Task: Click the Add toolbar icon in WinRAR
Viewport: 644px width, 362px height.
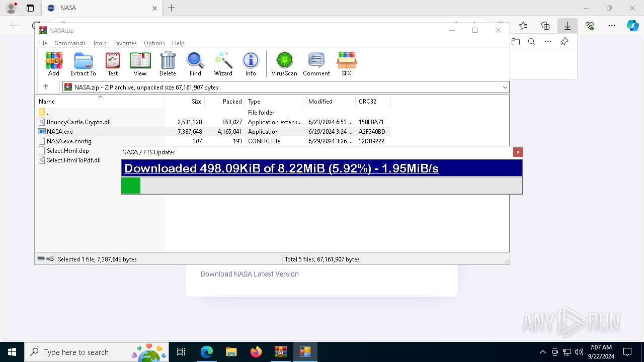Action: (x=54, y=64)
